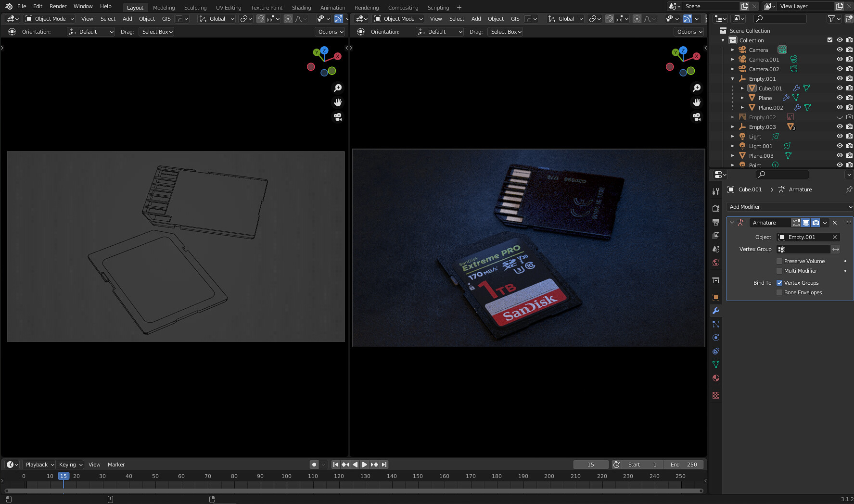Screen dimensions: 854x504
Task: Open the Add Modifier dropdown
Action: (790, 207)
